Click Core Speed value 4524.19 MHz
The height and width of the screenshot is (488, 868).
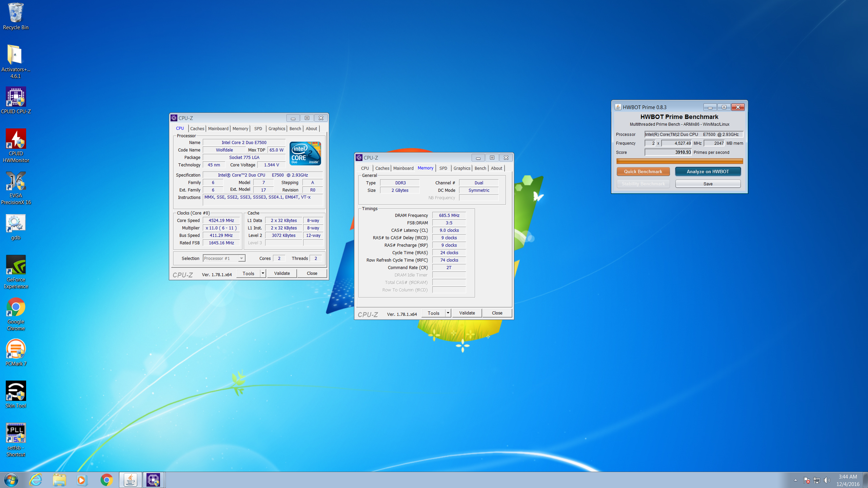221,221
